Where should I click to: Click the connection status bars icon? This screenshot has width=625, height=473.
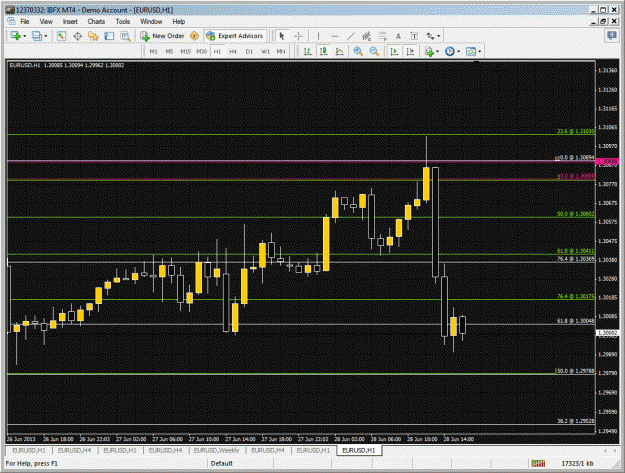(x=538, y=463)
